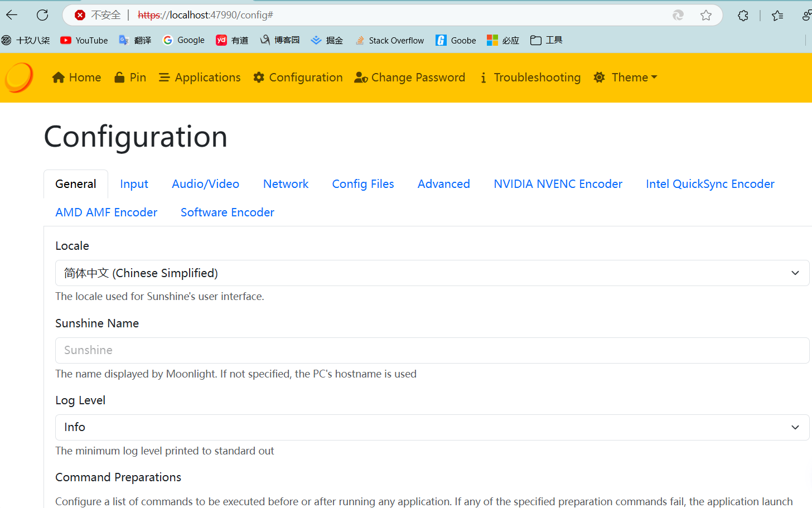Image resolution: width=812 pixels, height=508 pixels.
Task: Switch to the Audio/Video tab
Action: click(205, 184)
